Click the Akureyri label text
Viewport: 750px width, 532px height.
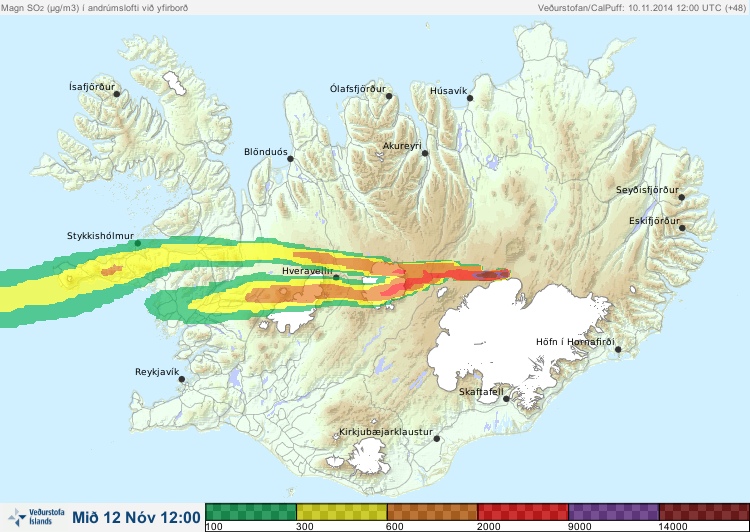click(402, 146)
